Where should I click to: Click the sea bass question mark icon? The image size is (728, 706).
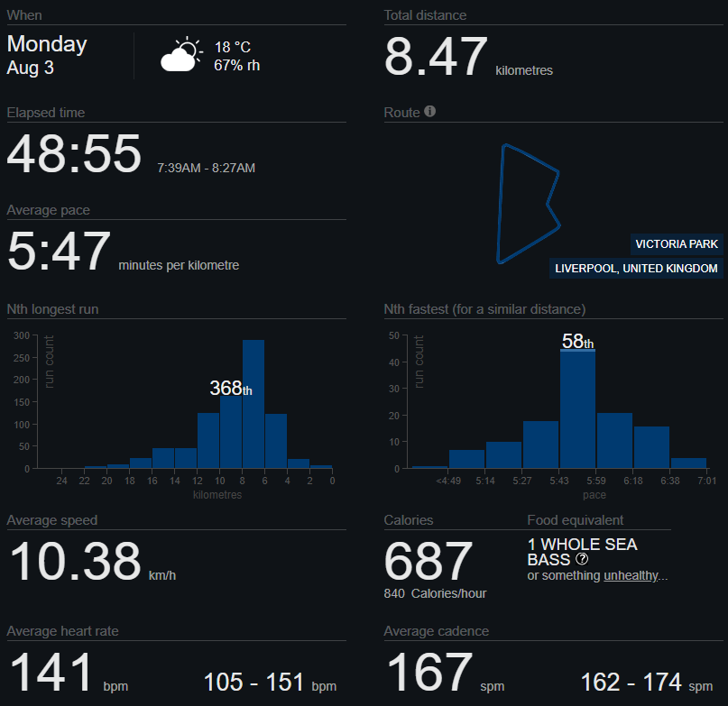pyautogui.click(x=582, y=559)
